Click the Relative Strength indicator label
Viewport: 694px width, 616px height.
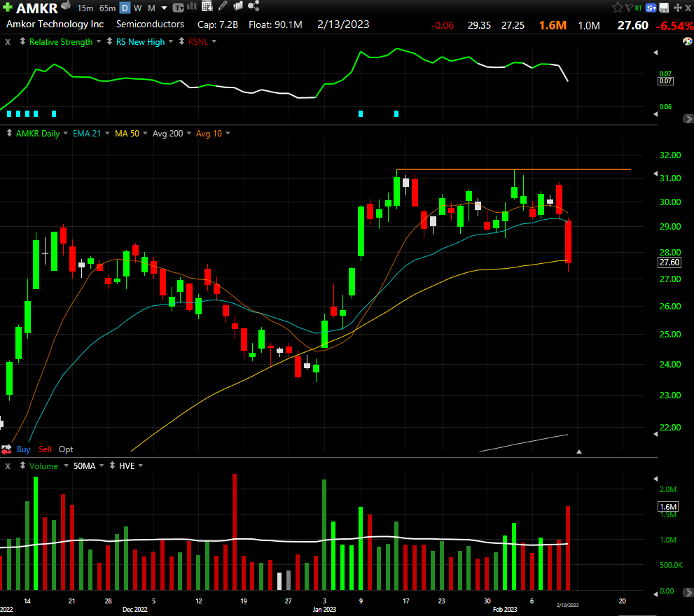[x=61, y=41]
